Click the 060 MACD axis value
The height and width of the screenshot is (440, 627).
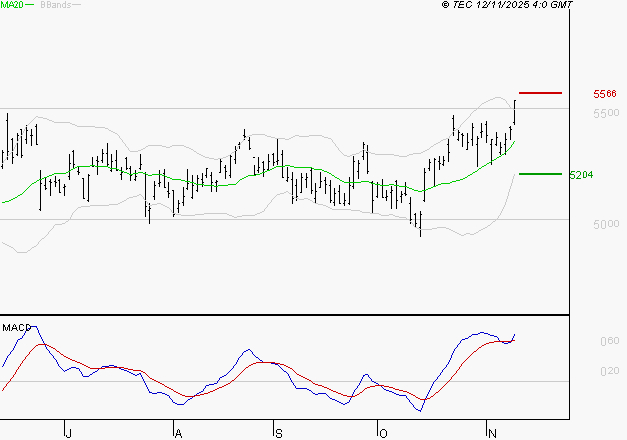609,341
